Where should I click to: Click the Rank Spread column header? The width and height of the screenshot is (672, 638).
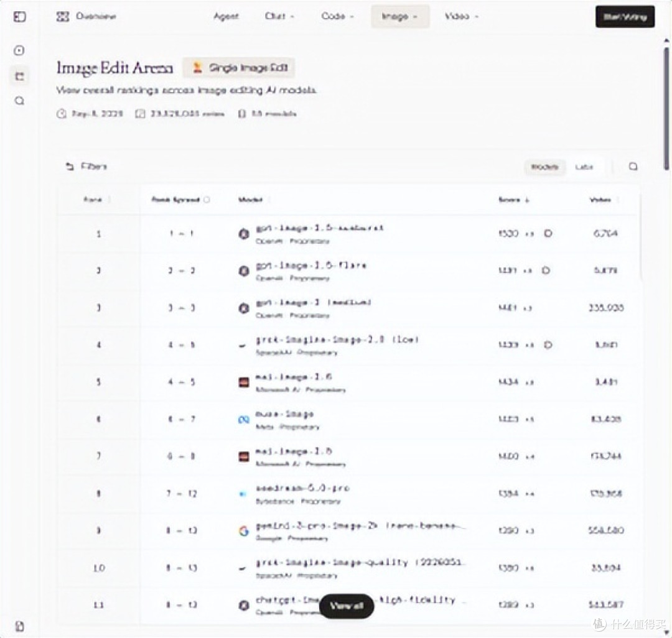[180, 200]
